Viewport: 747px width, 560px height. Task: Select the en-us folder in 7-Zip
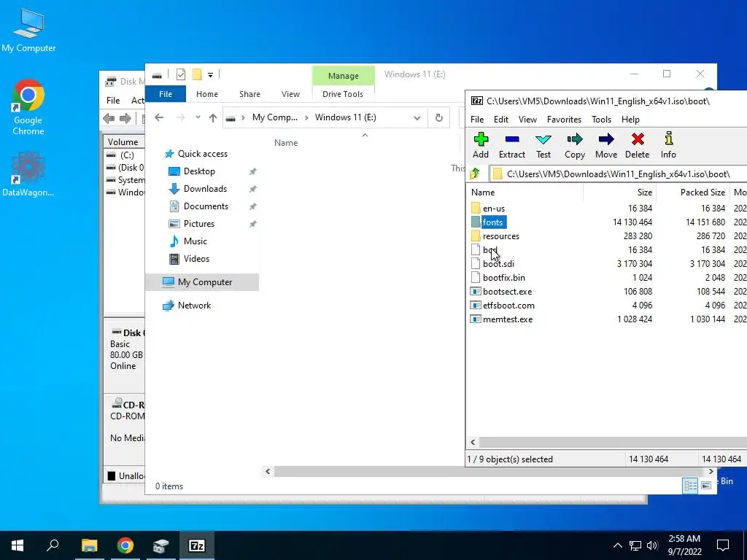tap(494, 209)
